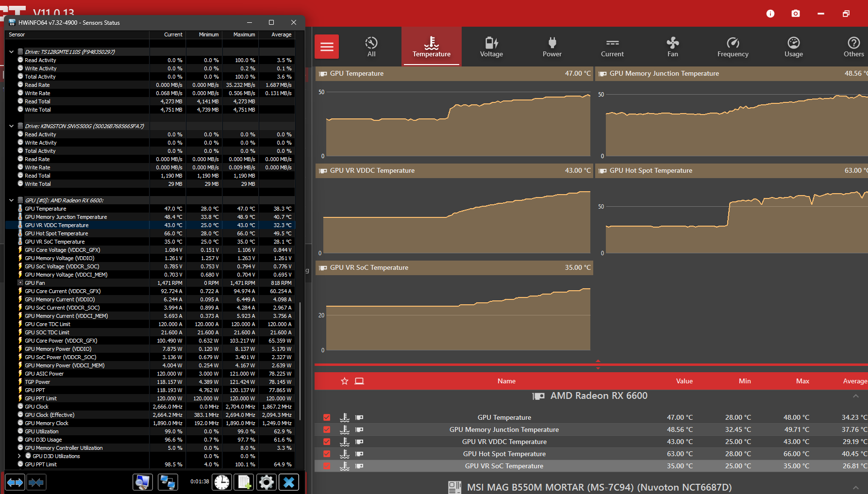Collapse the AMD Radeon RX 6600 list section
868x494 pixels.
coord(856,396)
